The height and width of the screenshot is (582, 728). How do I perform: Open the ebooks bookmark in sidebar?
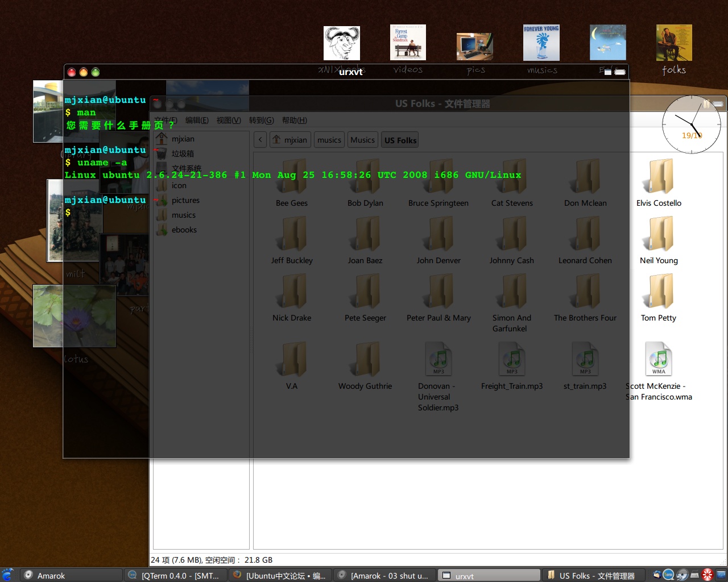tap(201, 230)
